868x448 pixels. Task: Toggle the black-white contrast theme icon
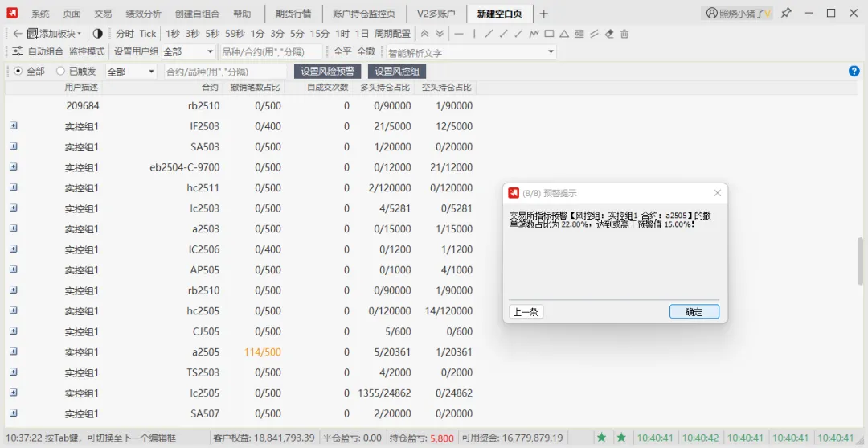pyautogui.click(x=98, y=34)
